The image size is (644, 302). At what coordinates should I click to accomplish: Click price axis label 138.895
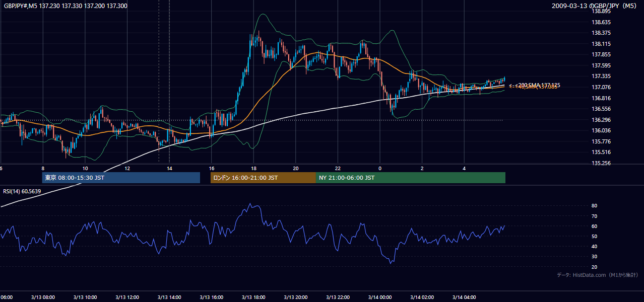[x=602, y=11]
